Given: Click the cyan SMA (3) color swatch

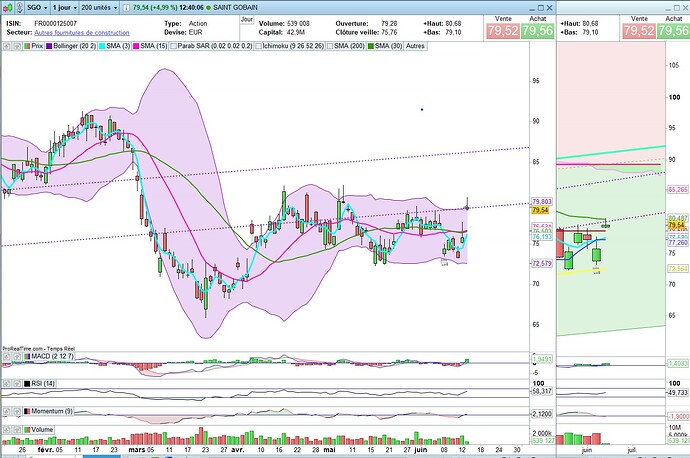Looking at the screenshot, I should tap(102, 46).
